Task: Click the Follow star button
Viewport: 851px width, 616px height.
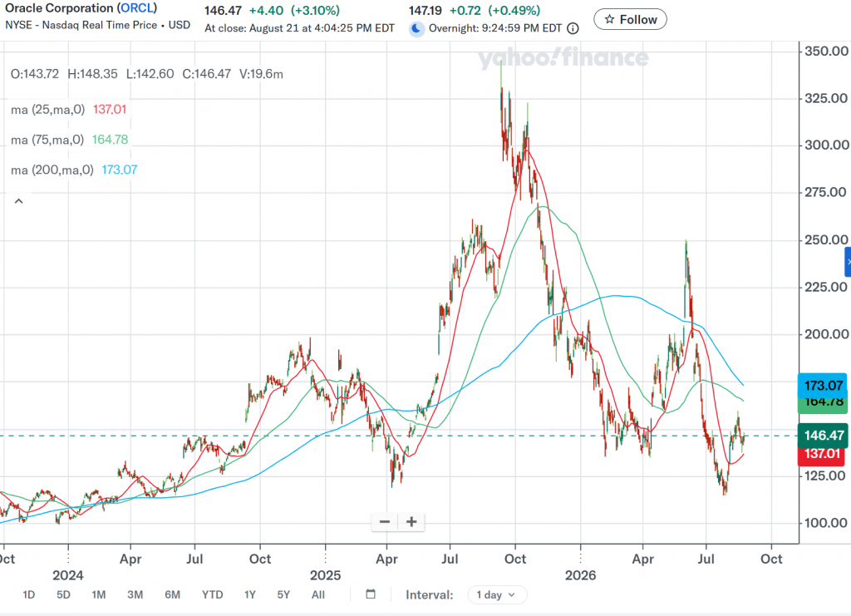Action: tap(630, 20)
